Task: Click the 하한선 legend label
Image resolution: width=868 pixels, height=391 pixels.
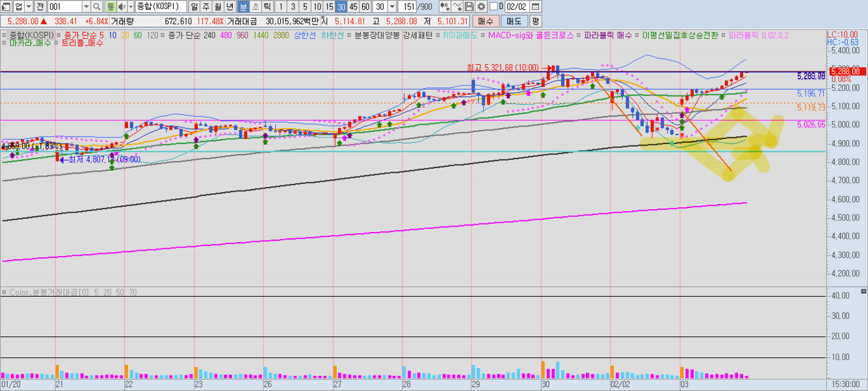Action: (332, 35)
